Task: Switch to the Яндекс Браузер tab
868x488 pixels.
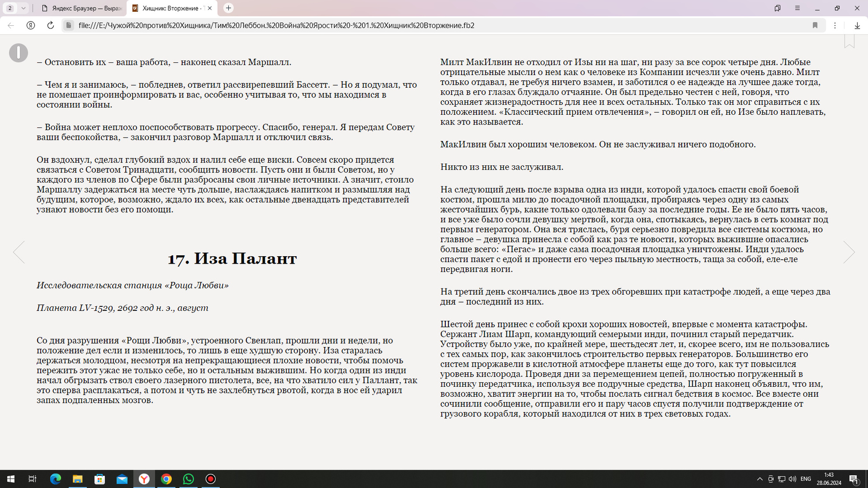Action: [x=82, y=8]
